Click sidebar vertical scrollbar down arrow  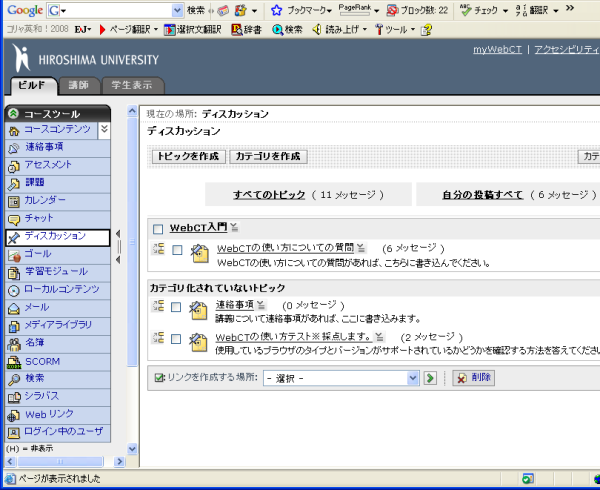coord(132,449)
